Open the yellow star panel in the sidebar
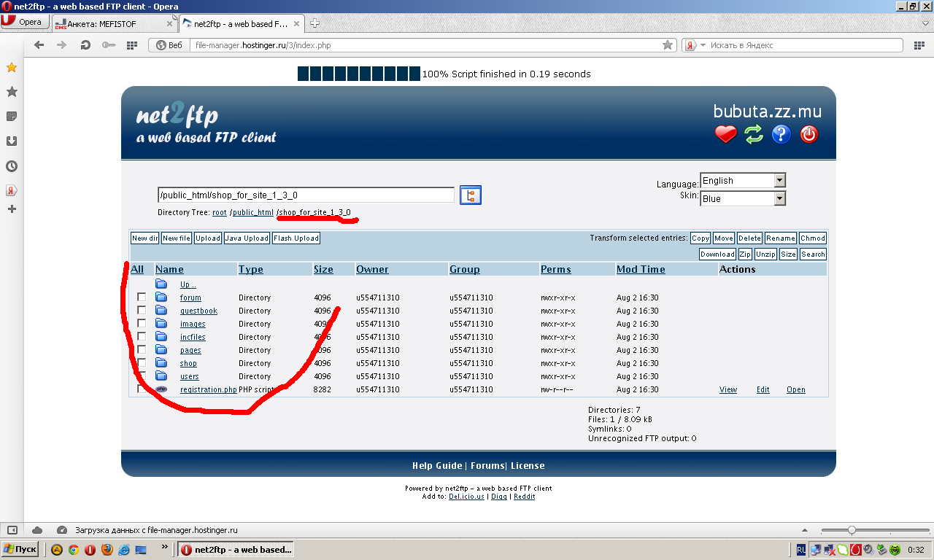This screenshot has height=560, width=934. (12, 68)
